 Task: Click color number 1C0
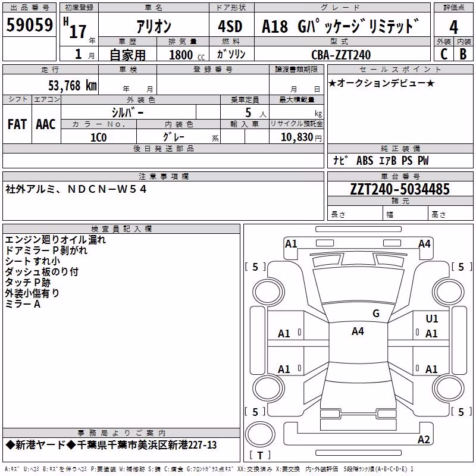(x=99, y=137)
